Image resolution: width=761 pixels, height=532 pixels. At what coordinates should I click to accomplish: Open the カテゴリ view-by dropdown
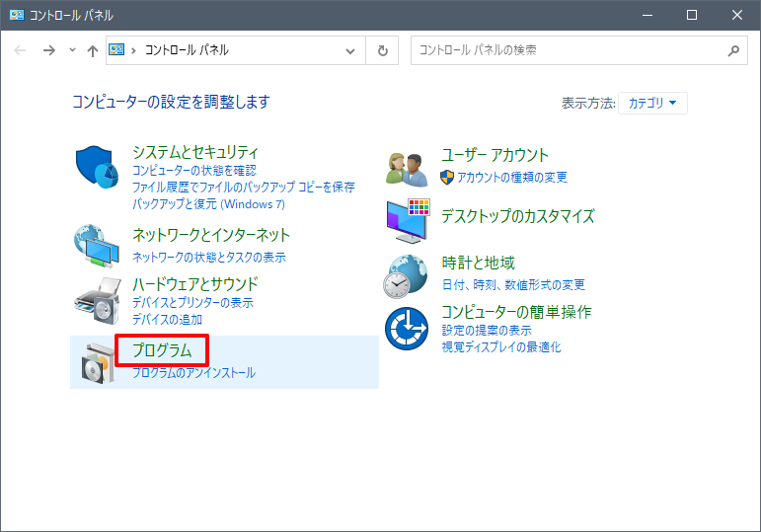[652, 103]
